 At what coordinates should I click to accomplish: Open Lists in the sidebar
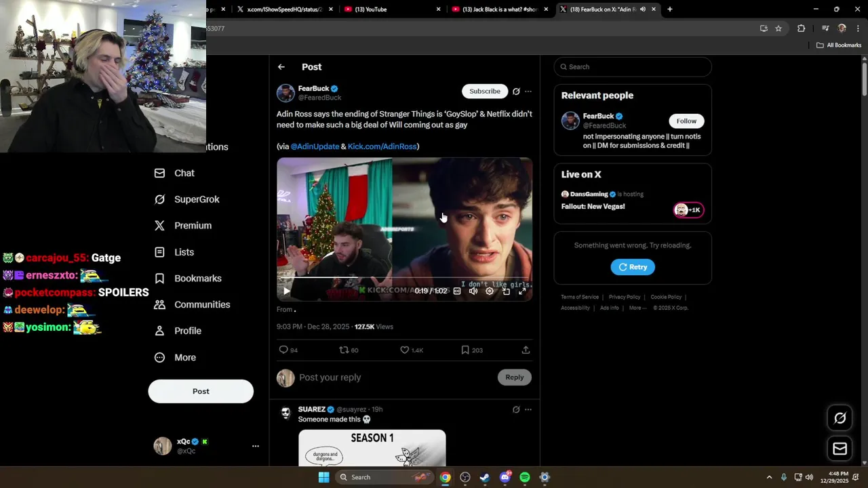[x=174, y=252]
